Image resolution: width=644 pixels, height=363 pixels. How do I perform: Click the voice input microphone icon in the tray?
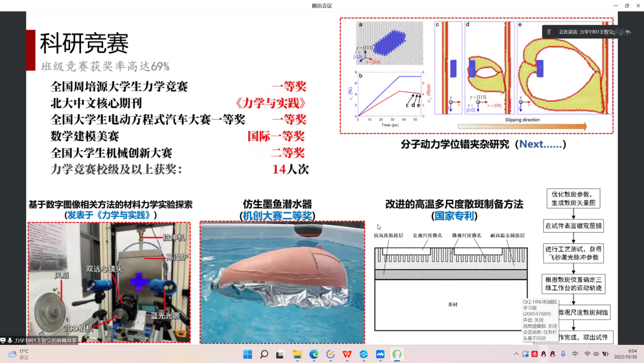[564, 354]
